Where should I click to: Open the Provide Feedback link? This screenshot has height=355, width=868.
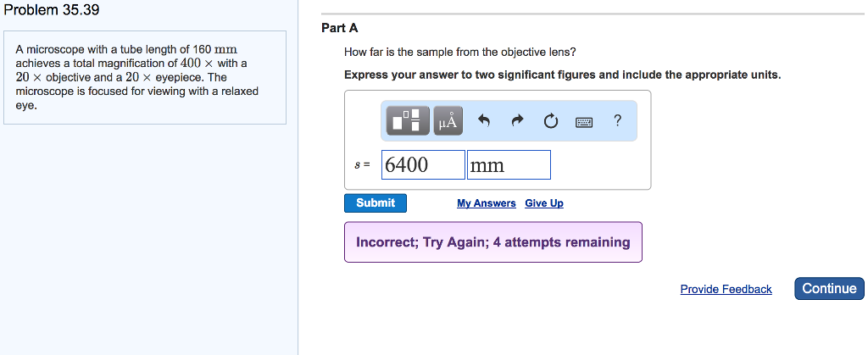coord(726,290)
